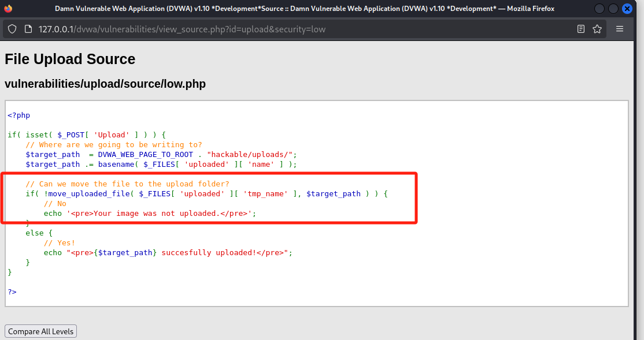Click the 'Can we move the file' comment
The width and height of the screenshot is (644, 340).
(x=127, y=184)
